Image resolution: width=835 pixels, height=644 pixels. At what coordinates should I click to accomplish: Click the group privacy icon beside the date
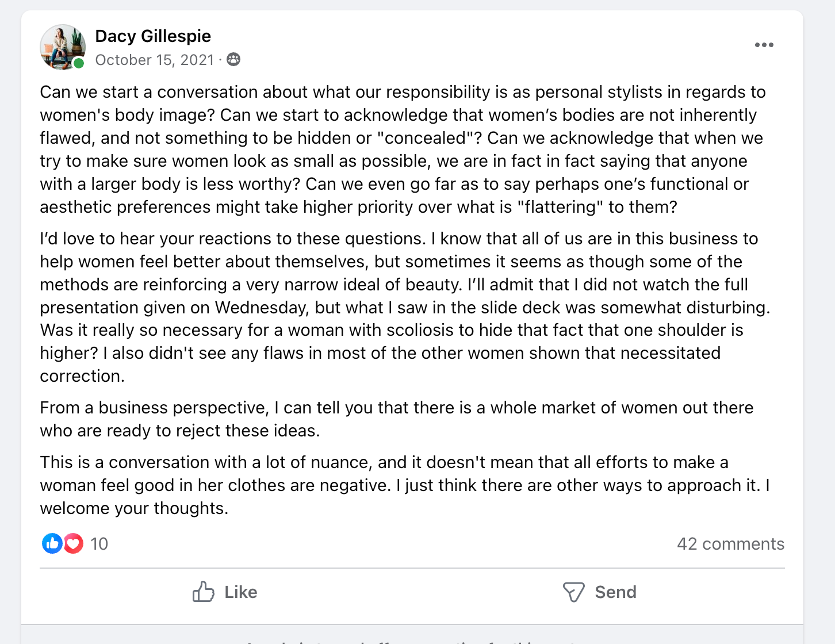[x=233, y=59]
